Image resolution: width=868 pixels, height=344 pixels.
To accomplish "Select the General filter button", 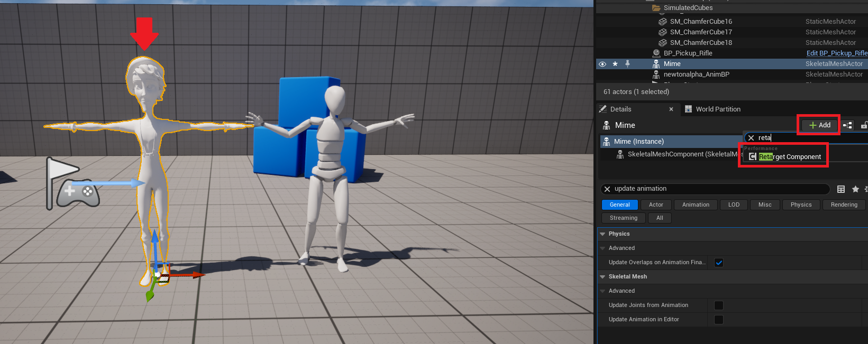I will coord(620,205).
